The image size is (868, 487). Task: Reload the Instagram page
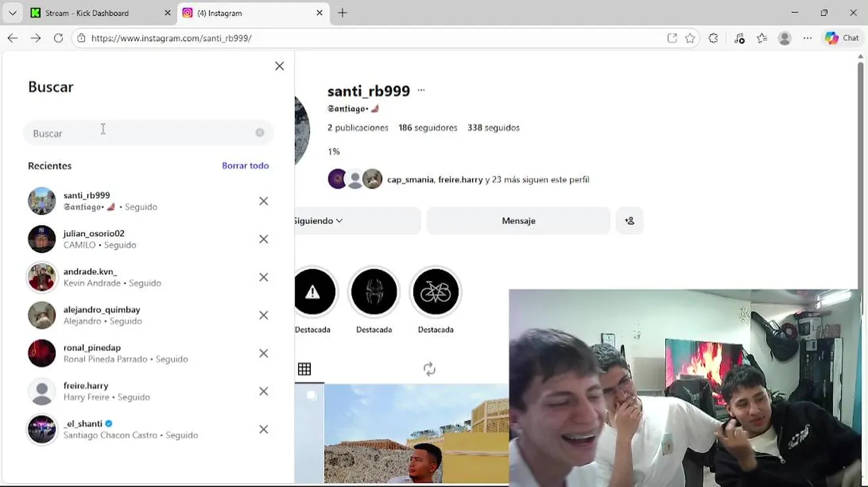58,38
